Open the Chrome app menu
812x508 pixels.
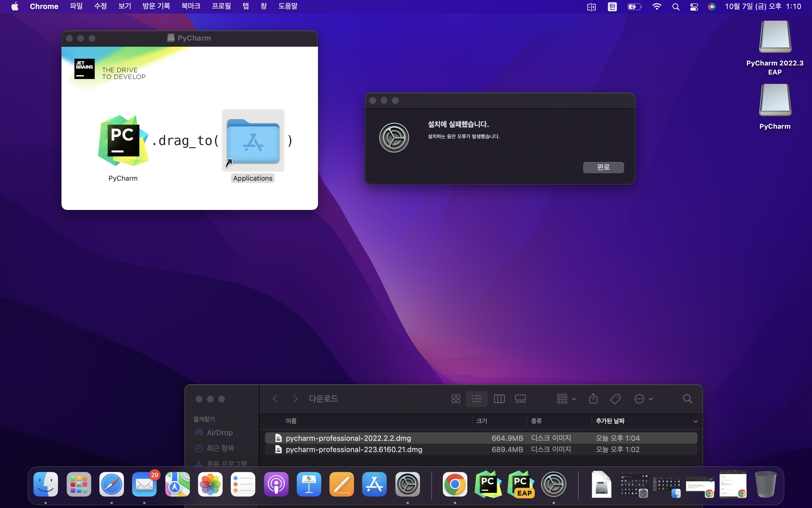pos(44,7)
